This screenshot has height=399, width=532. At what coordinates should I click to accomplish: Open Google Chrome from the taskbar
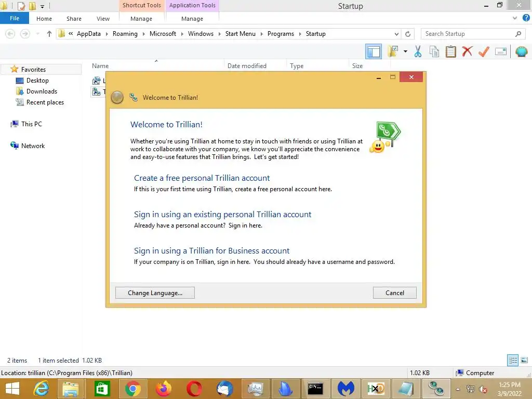pyautogui.click(x=133, y=389)
